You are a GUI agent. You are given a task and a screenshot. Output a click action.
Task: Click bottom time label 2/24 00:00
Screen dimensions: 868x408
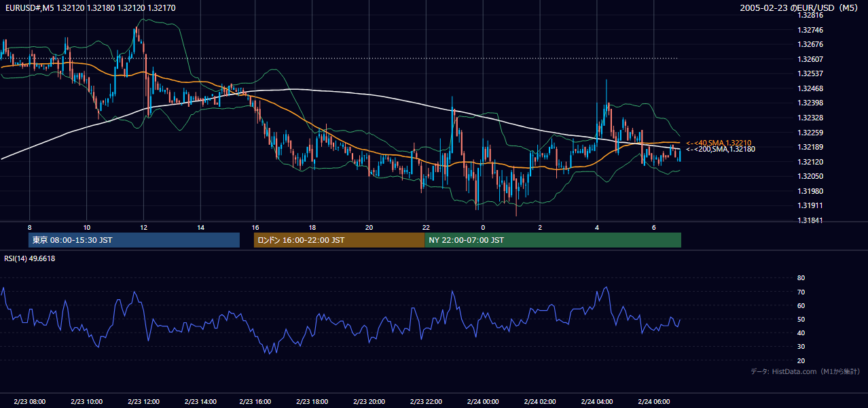(x=484, y=402)
